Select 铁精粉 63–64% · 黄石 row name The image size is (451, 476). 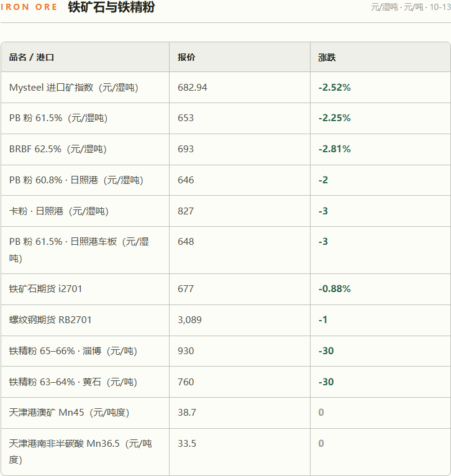[x=73, y=382]
